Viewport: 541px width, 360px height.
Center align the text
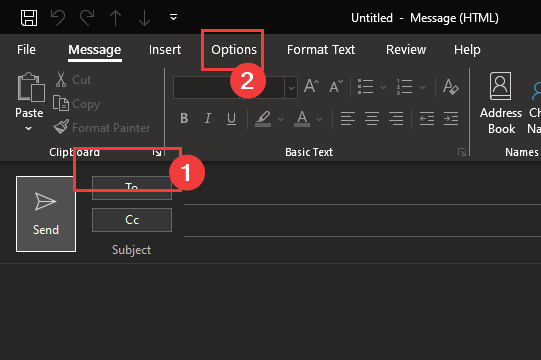coord(372,118)
